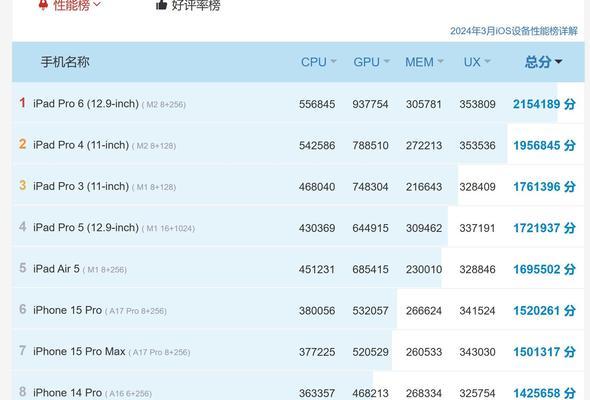This screenshot has height=400, width=590.
Task: Select the iPhone 15 Pro row name
Action: pos(67,310)
